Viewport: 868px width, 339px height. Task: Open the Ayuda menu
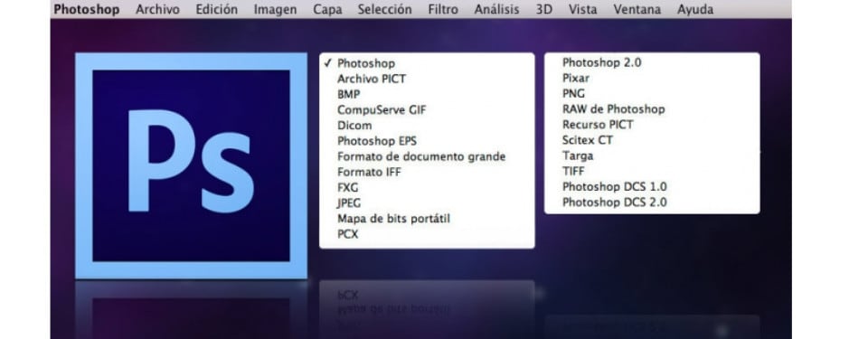pyautogui.click(x=695, y=9)
